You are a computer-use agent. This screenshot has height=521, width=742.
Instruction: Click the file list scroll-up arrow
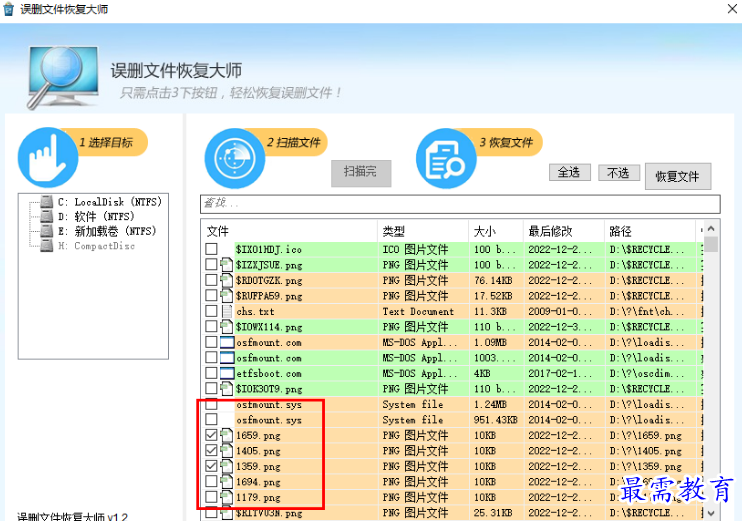pyautogui.click(x=711, y=229)
